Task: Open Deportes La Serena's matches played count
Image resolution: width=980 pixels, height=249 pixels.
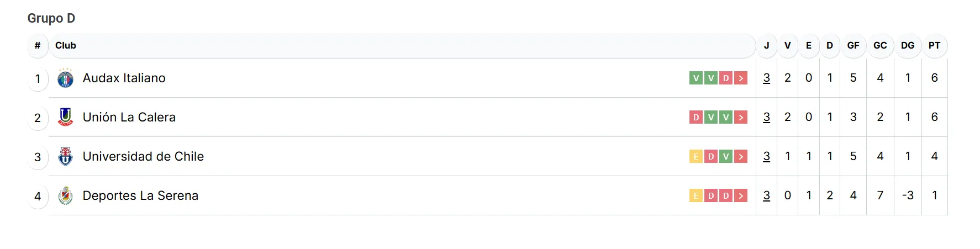Action: 766,196
